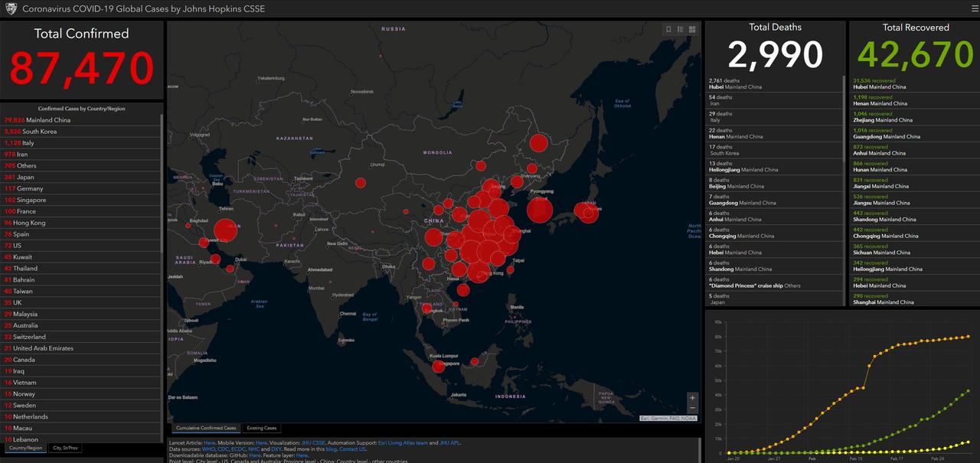Open the basemap gallery grid icon

pyautogui.click(x=692, y=29)
